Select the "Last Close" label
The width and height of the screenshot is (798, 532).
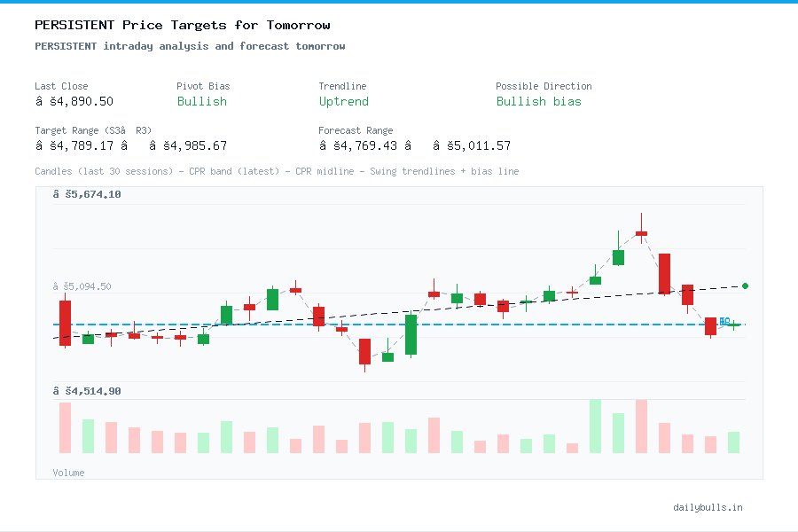[61, 86]
